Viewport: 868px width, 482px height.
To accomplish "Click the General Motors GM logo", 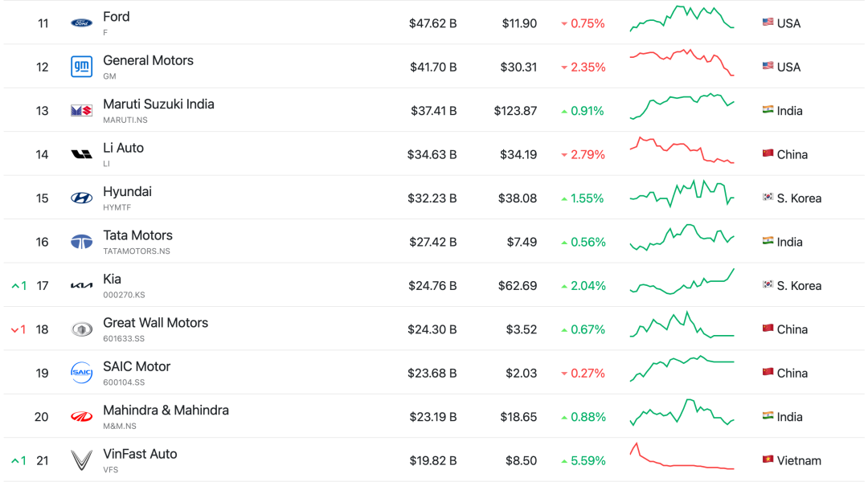I will coord(81,67).
